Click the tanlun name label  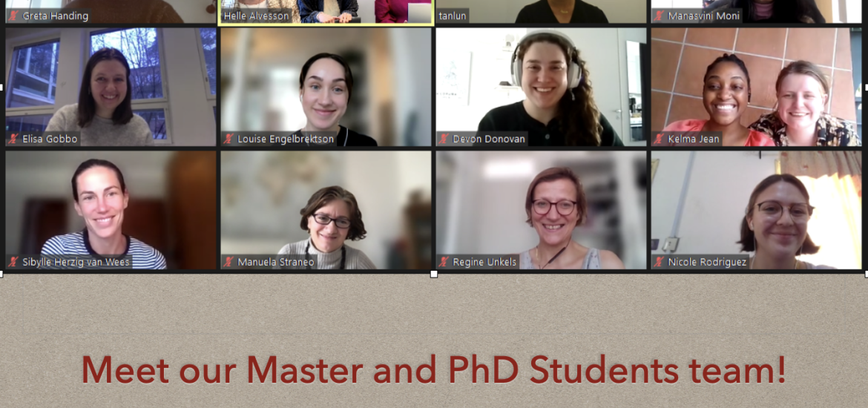(x=453, y=16)
